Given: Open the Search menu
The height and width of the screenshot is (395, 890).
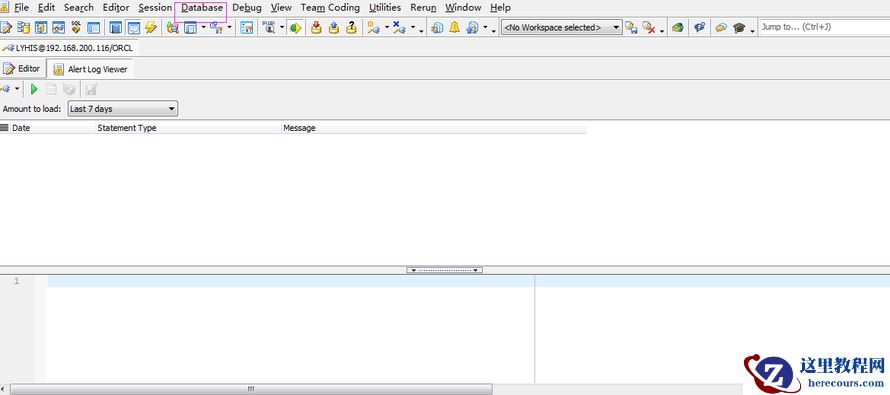Looking at the screenshot, I should coord(78,7).
